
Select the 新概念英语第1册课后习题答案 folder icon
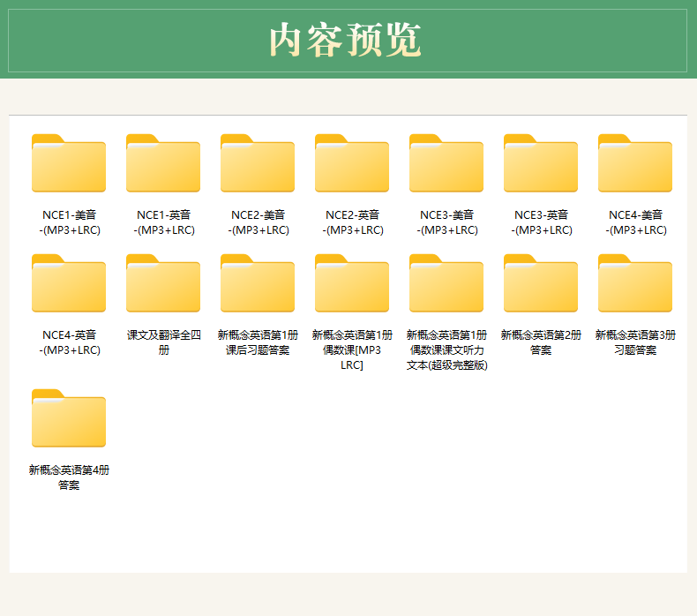[x=258, y=283]
